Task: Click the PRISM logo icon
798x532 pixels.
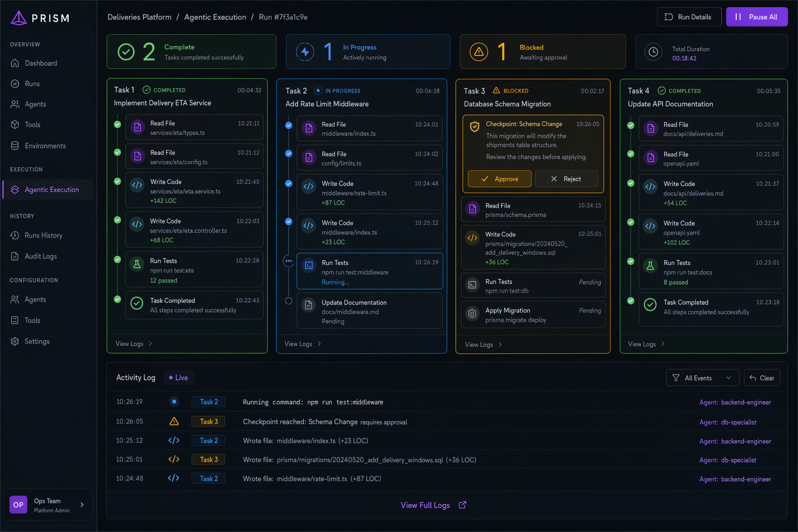Action: tap(19, 18)
